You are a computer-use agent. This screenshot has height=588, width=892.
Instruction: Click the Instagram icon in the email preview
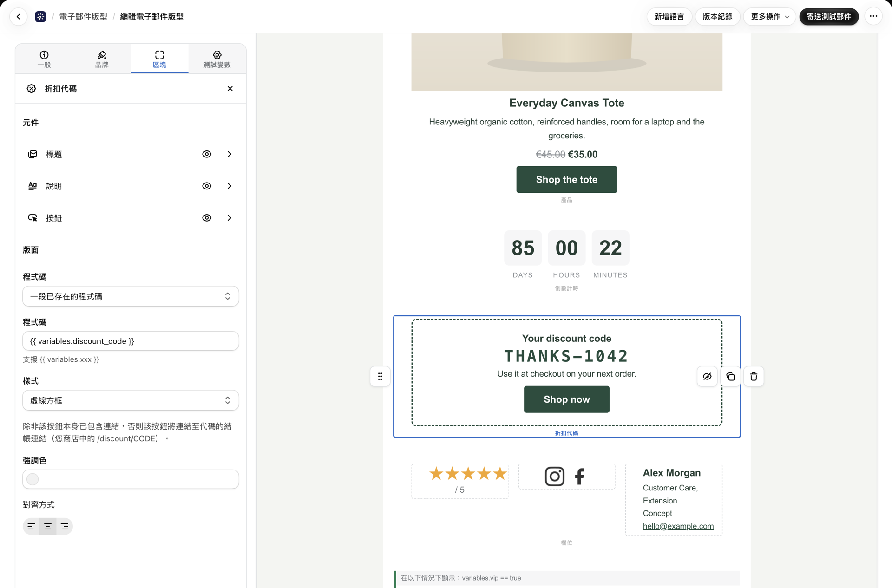[x=554, y=477]
